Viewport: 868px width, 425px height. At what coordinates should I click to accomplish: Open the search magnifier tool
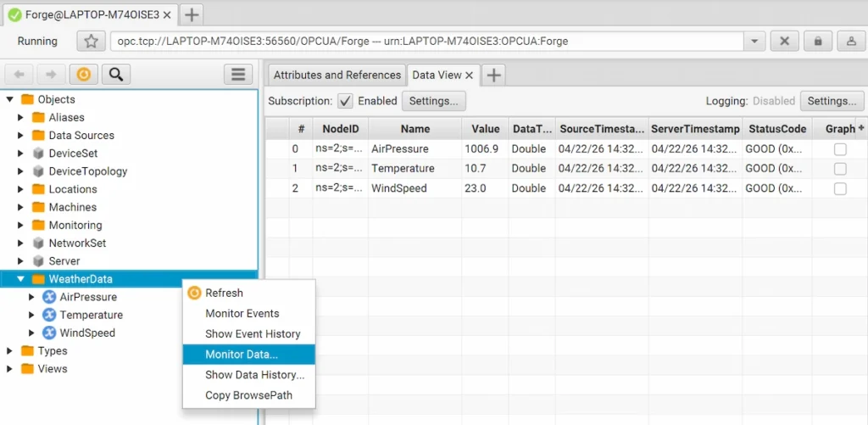pyautogui.click(x=116, y=75)
